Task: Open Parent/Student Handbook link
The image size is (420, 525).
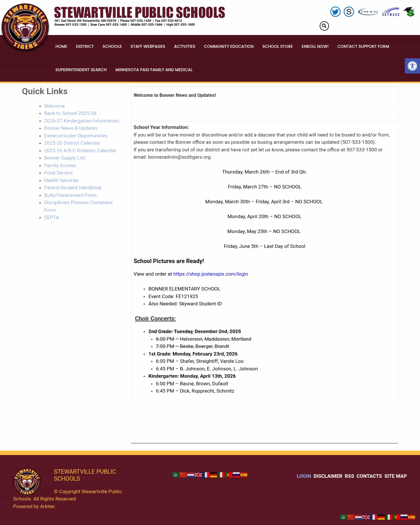Action: pos(73,188)
